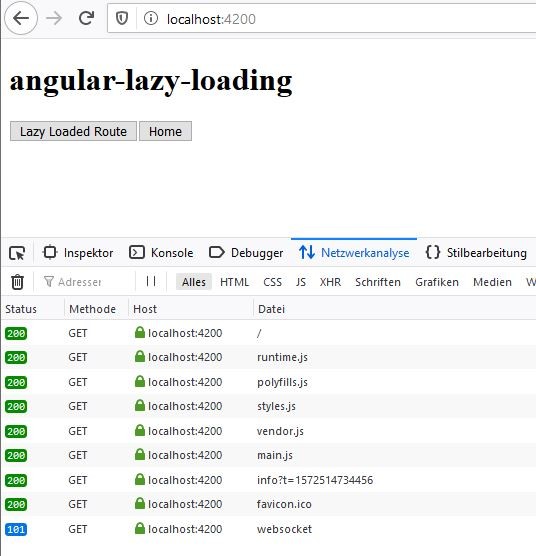
Task: Click the Adressen filter input field
Action: tap(84, 282)
